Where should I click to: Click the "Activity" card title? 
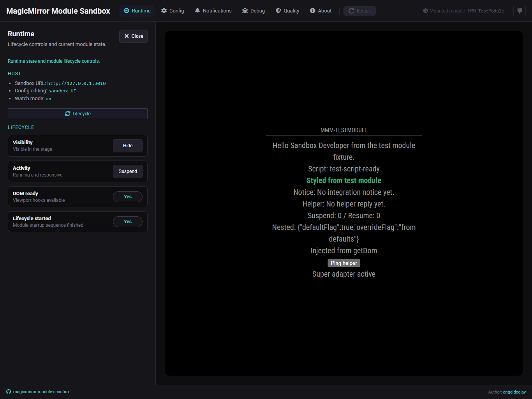[x=21, y=168]
